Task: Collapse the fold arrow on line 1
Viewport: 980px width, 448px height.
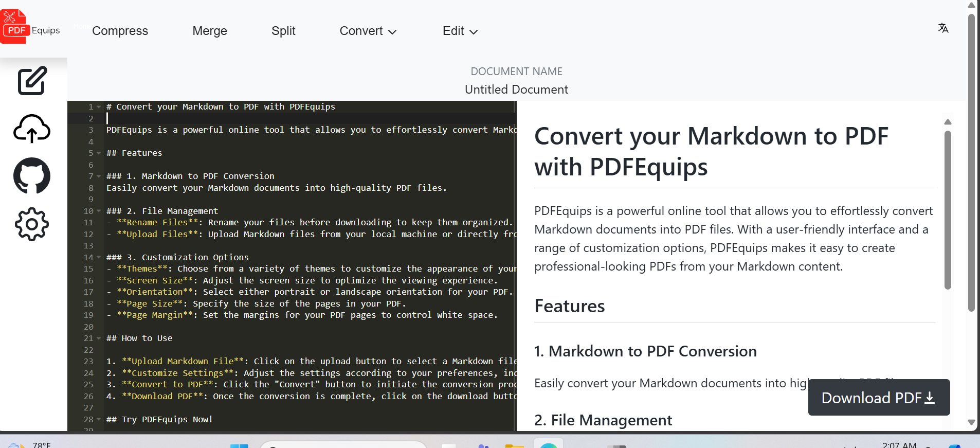Action: [99, 107]
